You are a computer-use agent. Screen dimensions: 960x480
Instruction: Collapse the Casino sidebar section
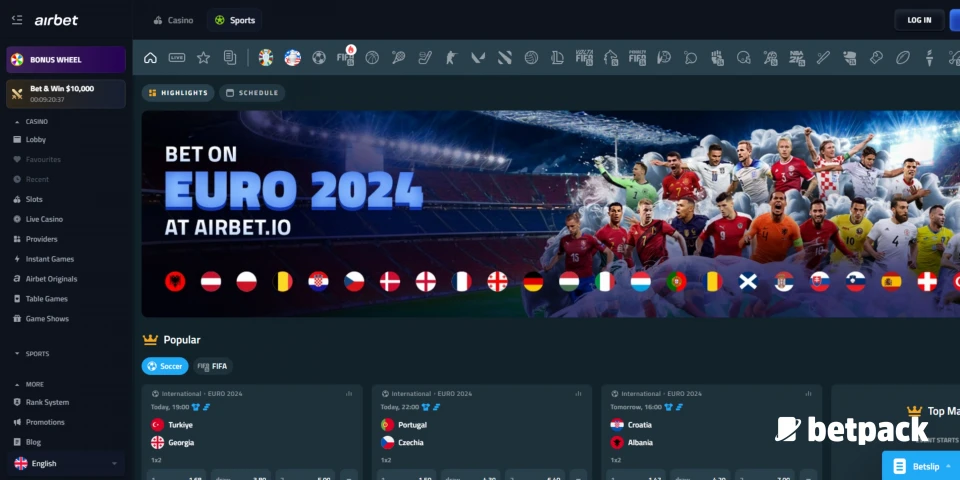(x=31, y=121)
